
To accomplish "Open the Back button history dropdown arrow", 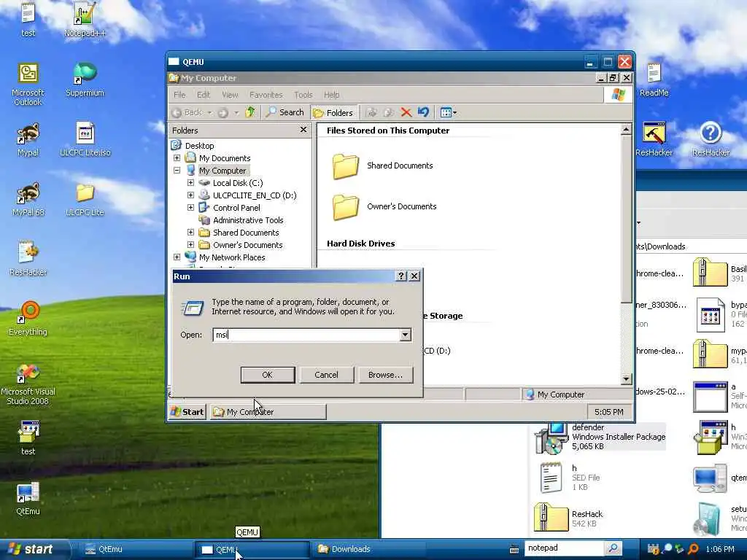I will click(209, 113).
